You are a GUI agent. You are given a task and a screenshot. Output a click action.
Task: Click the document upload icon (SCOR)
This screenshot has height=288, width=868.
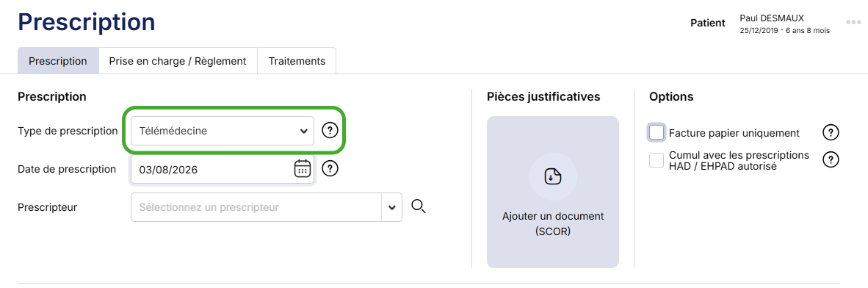pyautogui.click(x=553, y=176)
